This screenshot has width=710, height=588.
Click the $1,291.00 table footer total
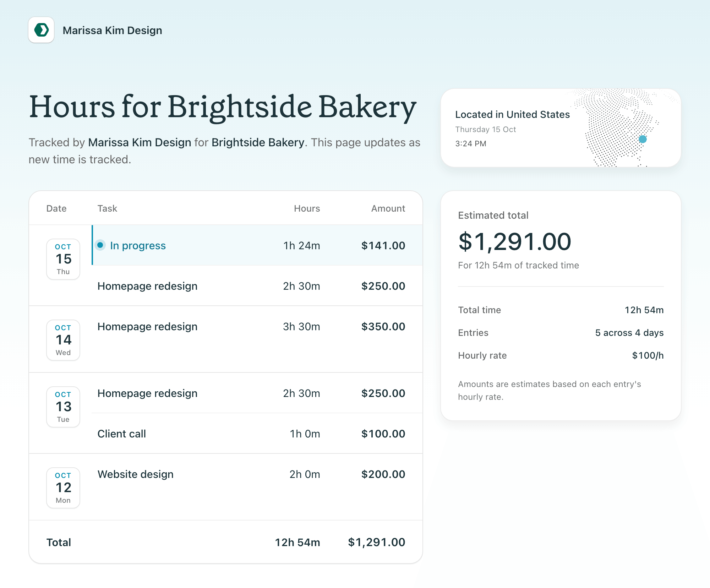pos(376,543)
